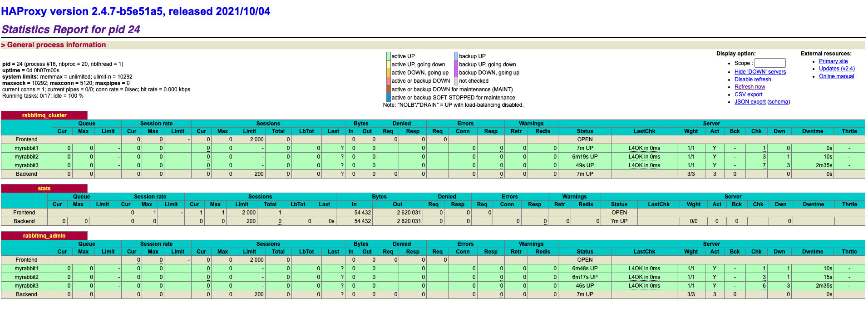This screenshot has width=868, height=328.
Task: Click the SOFT STOPPED legend color swatch
Action: 388,98
